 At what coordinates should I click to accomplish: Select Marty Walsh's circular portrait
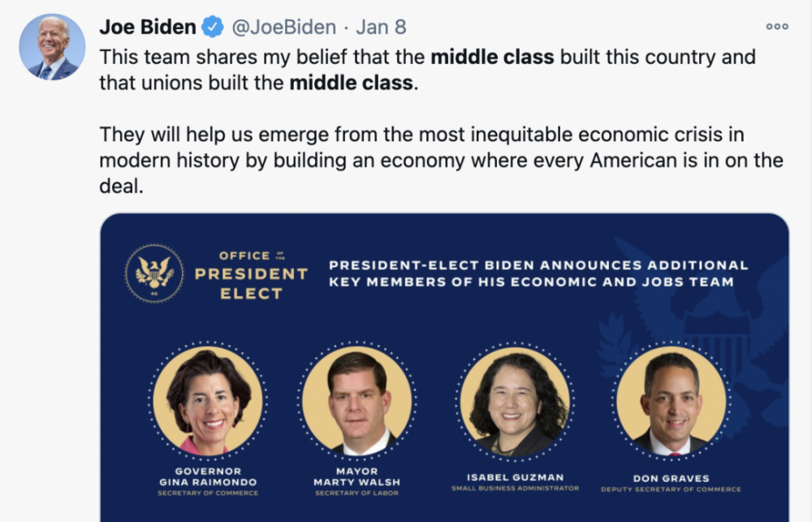coord(356,401)
